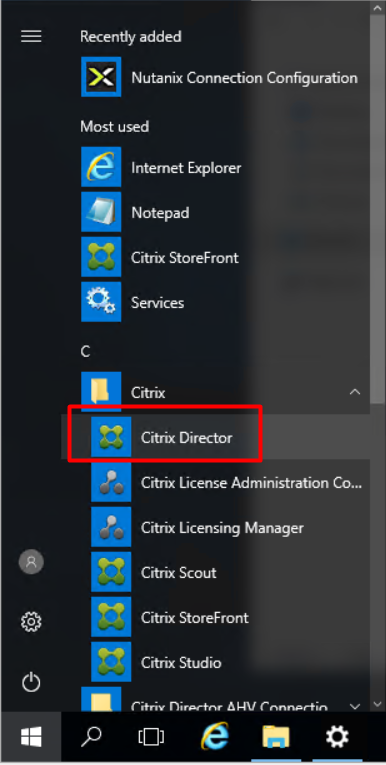This screenshot has height=765, width=386.
Task: Open the user account menu in the sidebar
Action: [x=31, y=562]
